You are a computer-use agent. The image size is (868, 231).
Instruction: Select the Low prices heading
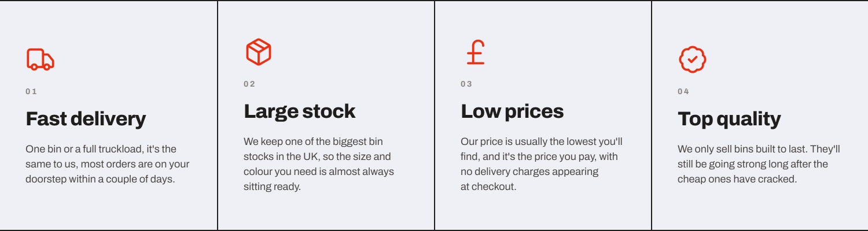tap(512, 111)
